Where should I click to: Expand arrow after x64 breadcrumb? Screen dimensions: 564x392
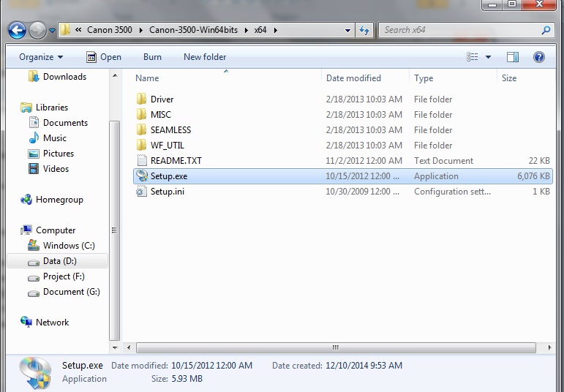click(275, 30)
